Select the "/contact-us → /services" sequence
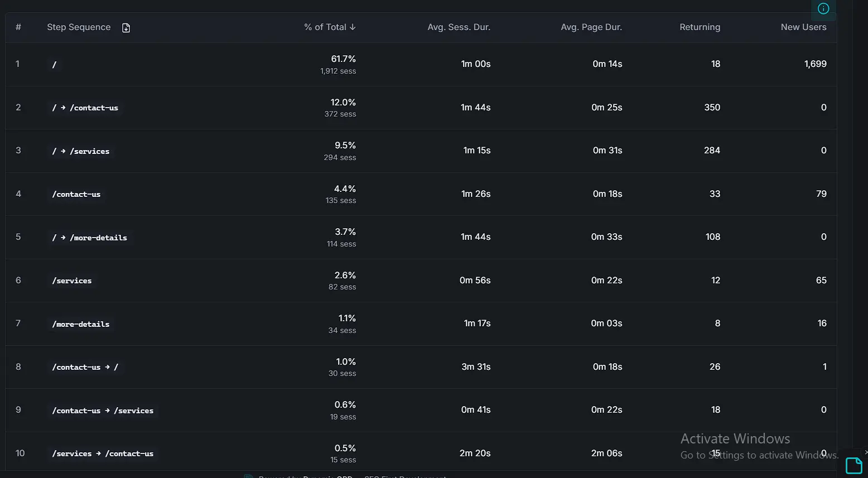This screenshot has width=868, height=478. pos(103,411)
